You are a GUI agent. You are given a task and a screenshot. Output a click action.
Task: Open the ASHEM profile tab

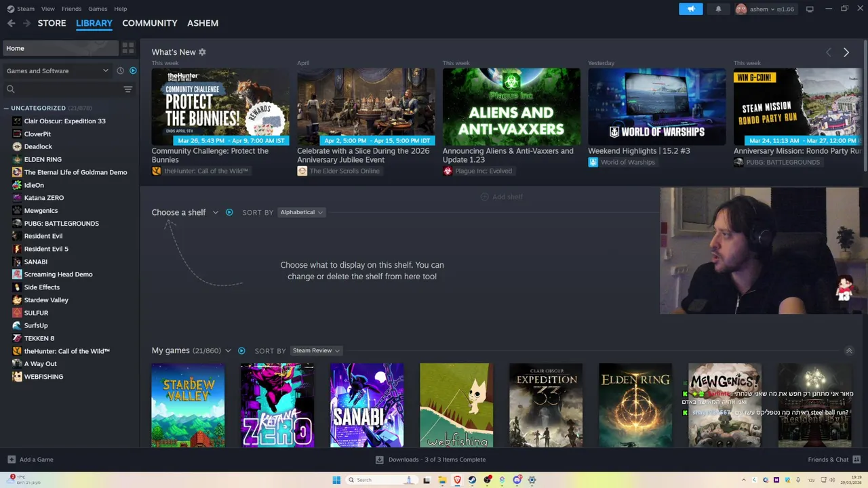[x=203, y=23]
